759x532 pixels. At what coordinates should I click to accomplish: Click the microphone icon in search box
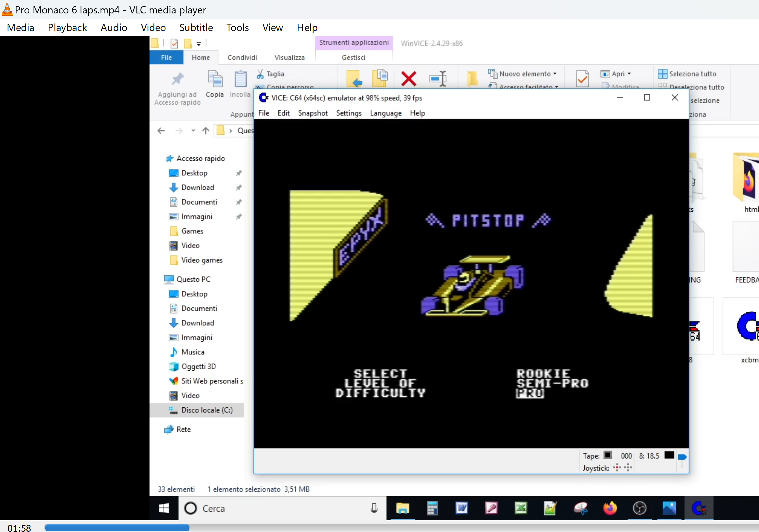pos(374,508)
